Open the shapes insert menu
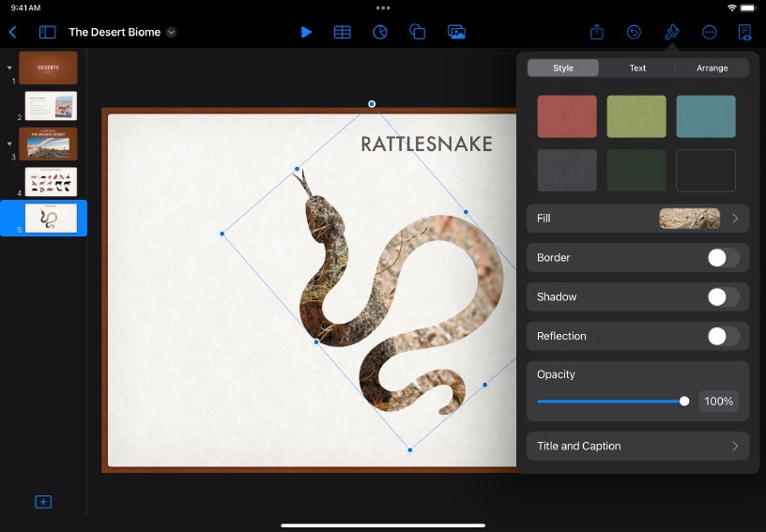 click(418, 32)
